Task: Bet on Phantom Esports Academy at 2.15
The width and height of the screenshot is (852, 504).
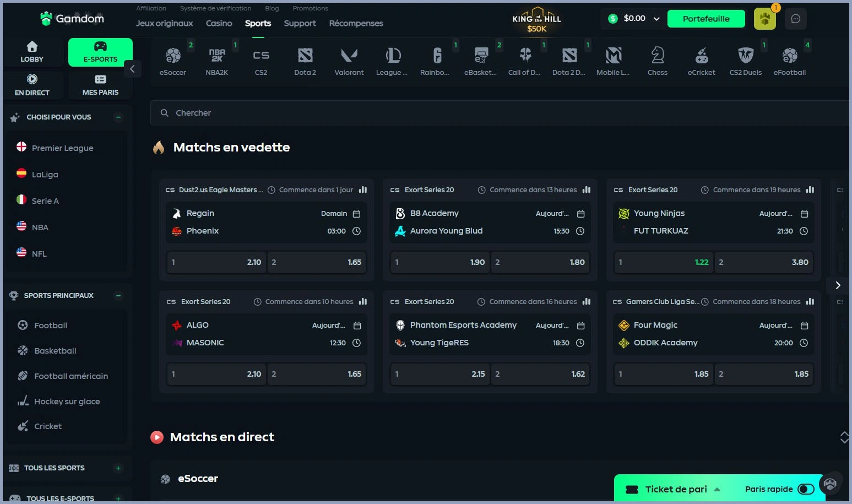Action: (440, 374)
